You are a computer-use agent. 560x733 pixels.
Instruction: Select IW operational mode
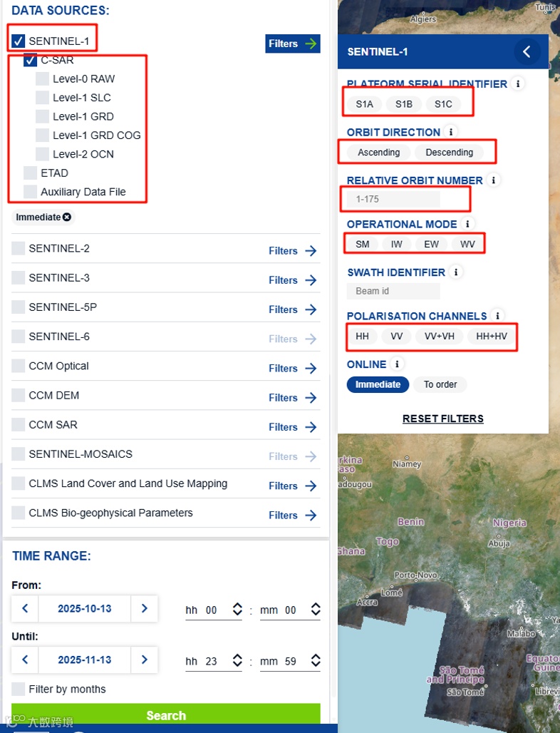click(x=397, y=244)
